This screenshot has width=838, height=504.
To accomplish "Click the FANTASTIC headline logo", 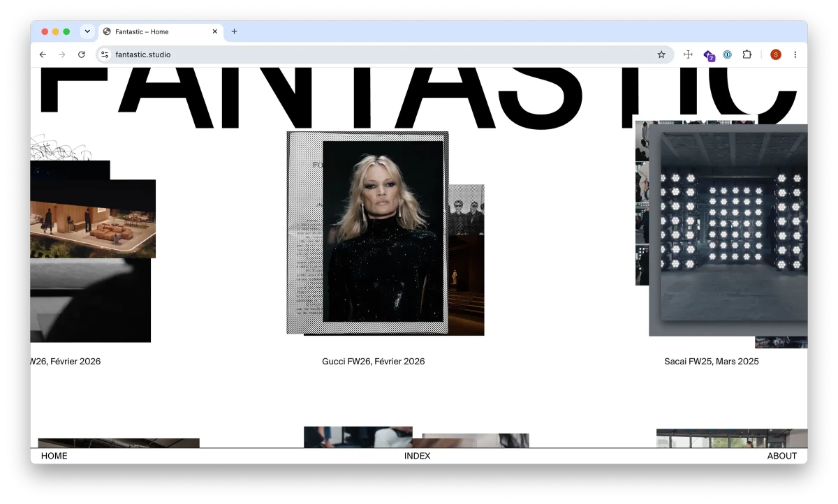I will 419,98.
